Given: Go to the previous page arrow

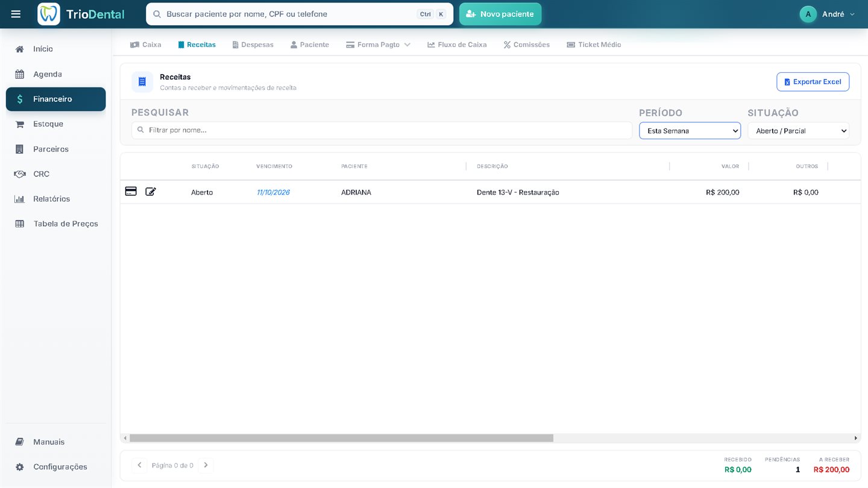Looking at the screenshot, I should click(139, 465).
